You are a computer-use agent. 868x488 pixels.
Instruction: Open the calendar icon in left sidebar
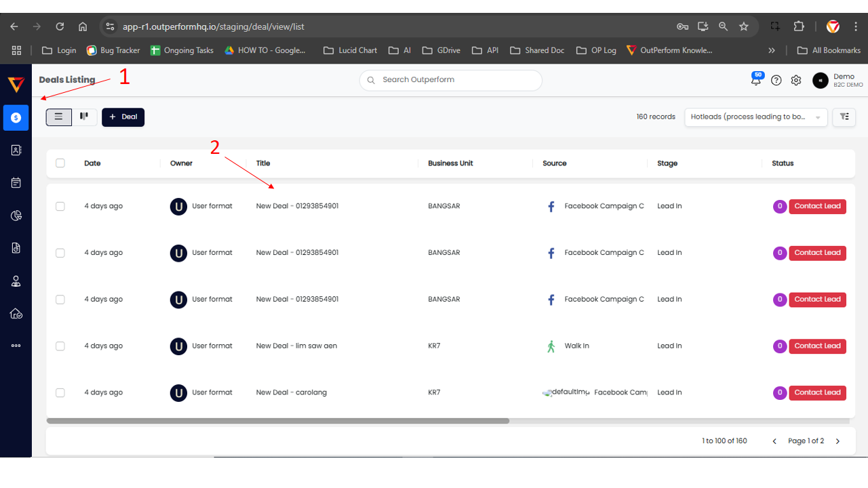(16, 183)
